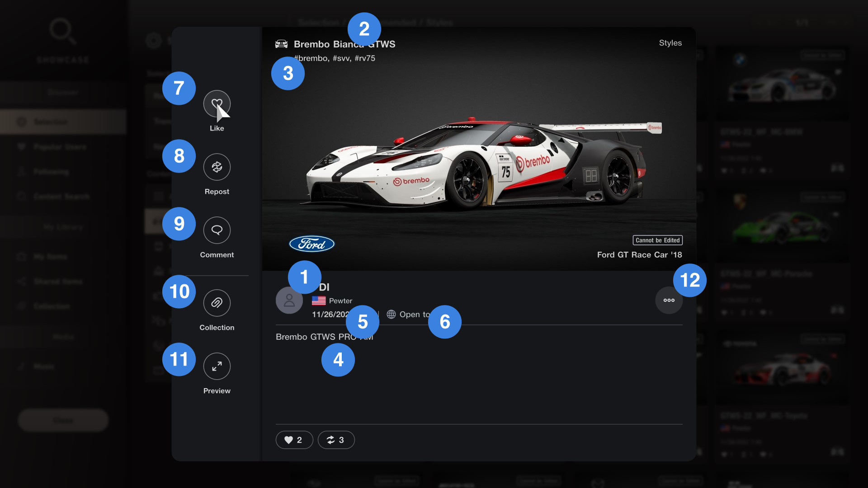Click the Ford manufacturer logo
Image resolution: width=868 pixels, height=488 pixels.
coord(311,244)
